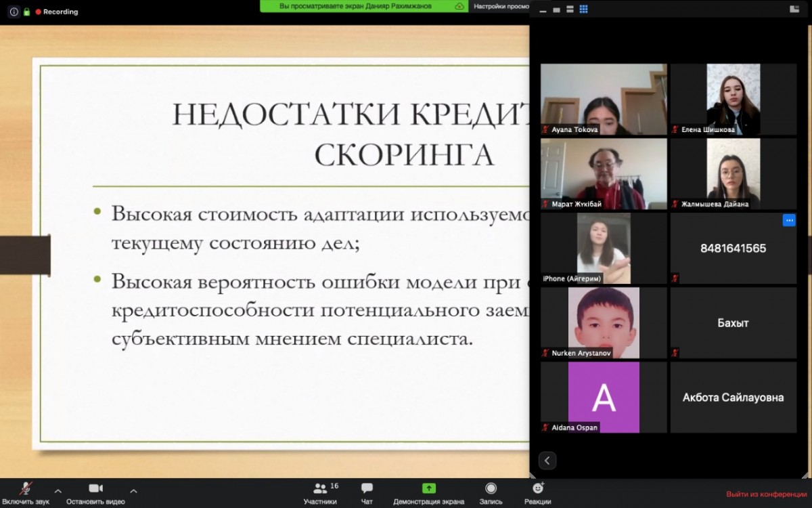Click the Запись record button
This screenshot has height=508, width=812.
tap(491, 492)
